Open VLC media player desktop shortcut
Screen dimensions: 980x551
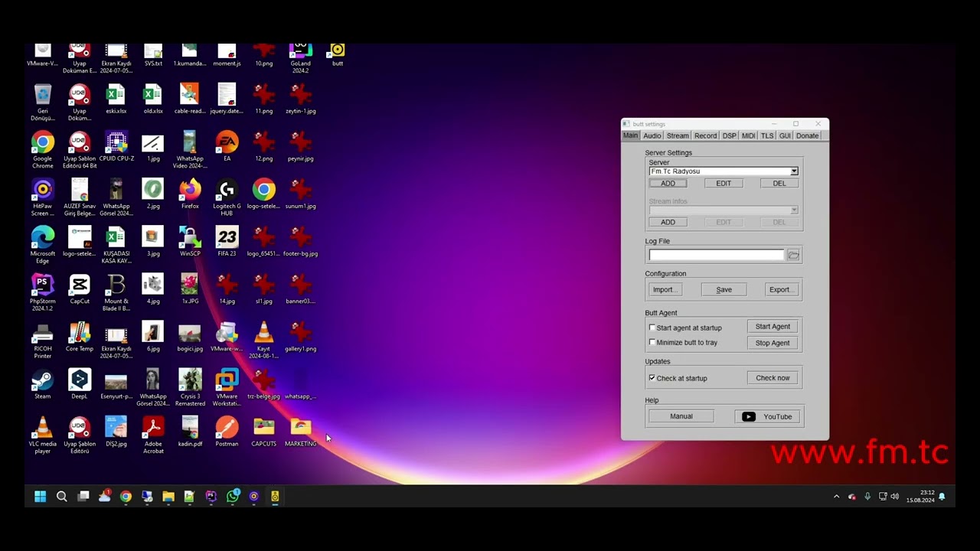click(x=43, y=435)
